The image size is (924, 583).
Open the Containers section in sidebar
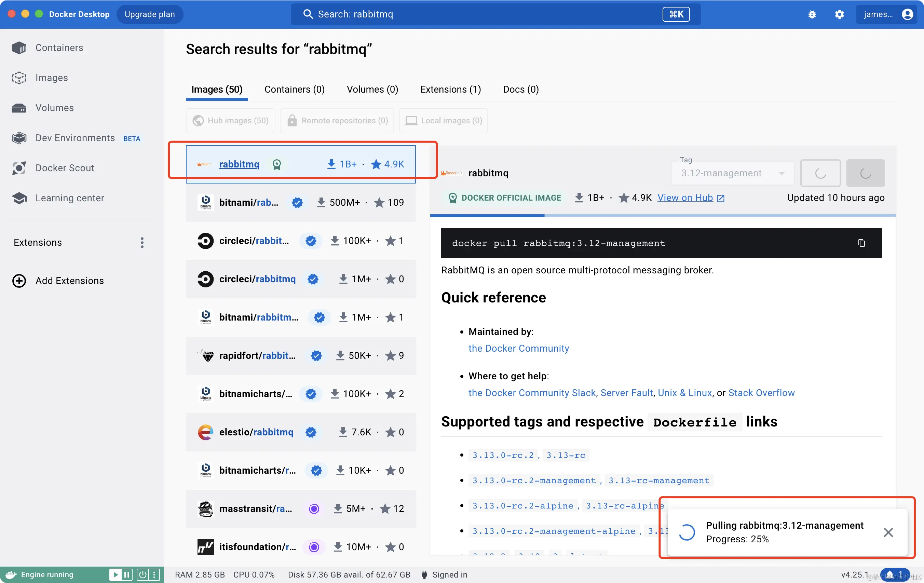coord(59,48)
